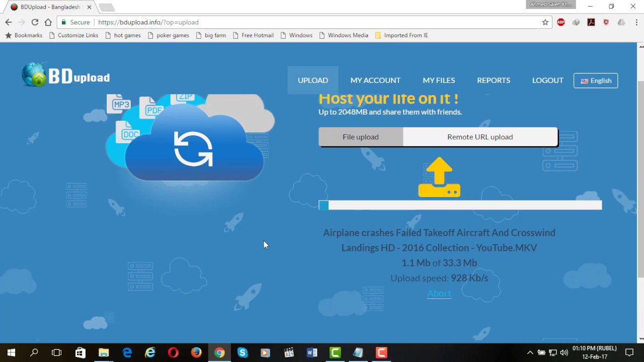Launch Microsoft Edge from the taskbar
The image size is (644, 362).
[127, 352]
